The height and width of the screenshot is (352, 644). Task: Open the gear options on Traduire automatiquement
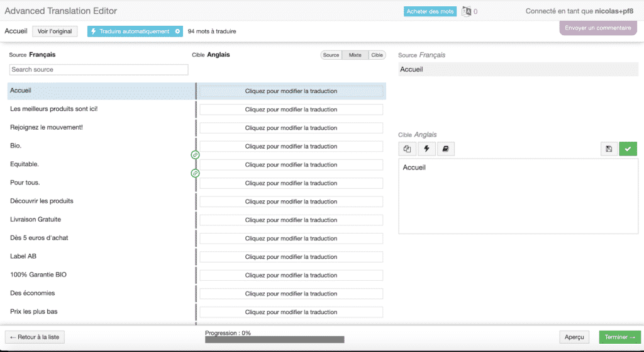tap(177, 31)
